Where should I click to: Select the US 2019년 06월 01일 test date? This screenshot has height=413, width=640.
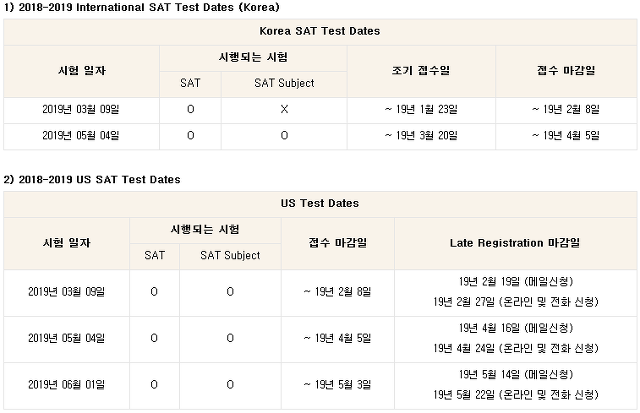click(67, 384)
